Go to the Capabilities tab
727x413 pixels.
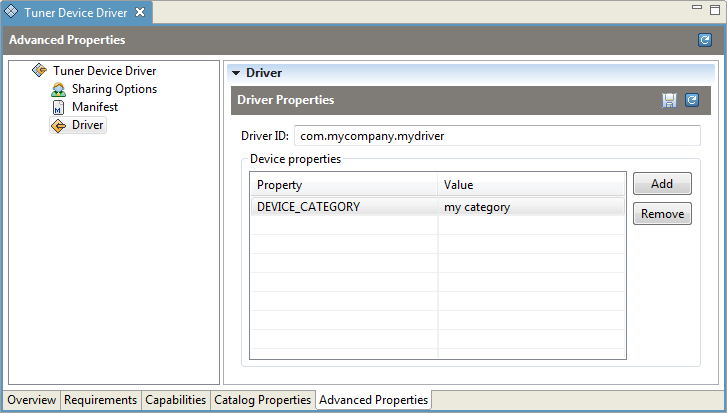(175, 400)
